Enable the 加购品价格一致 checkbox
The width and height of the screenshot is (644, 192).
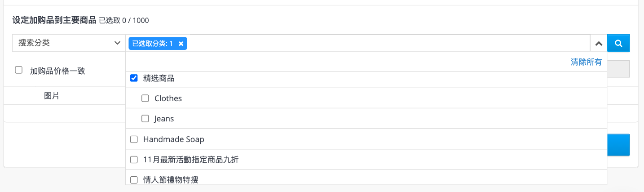(x=18, y=70)
